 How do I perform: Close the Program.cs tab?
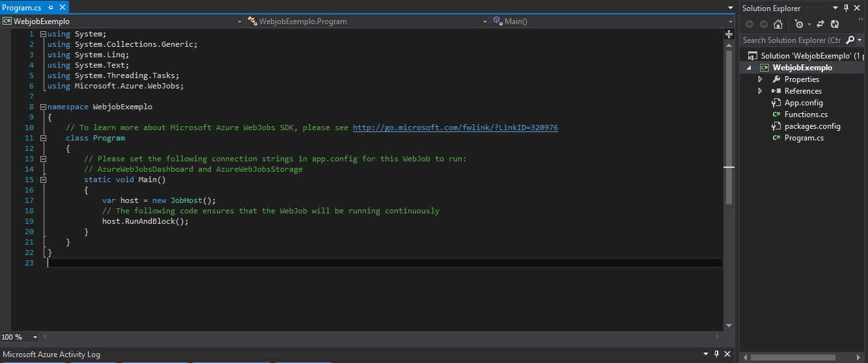tap(62, 8)
